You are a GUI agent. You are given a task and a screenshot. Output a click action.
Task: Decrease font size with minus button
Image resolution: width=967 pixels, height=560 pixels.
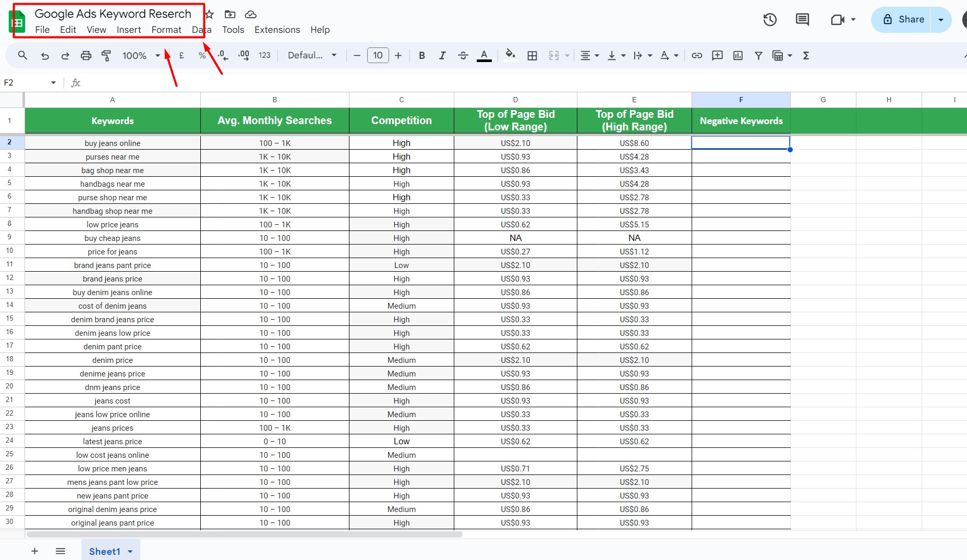[x=357, y=55]
